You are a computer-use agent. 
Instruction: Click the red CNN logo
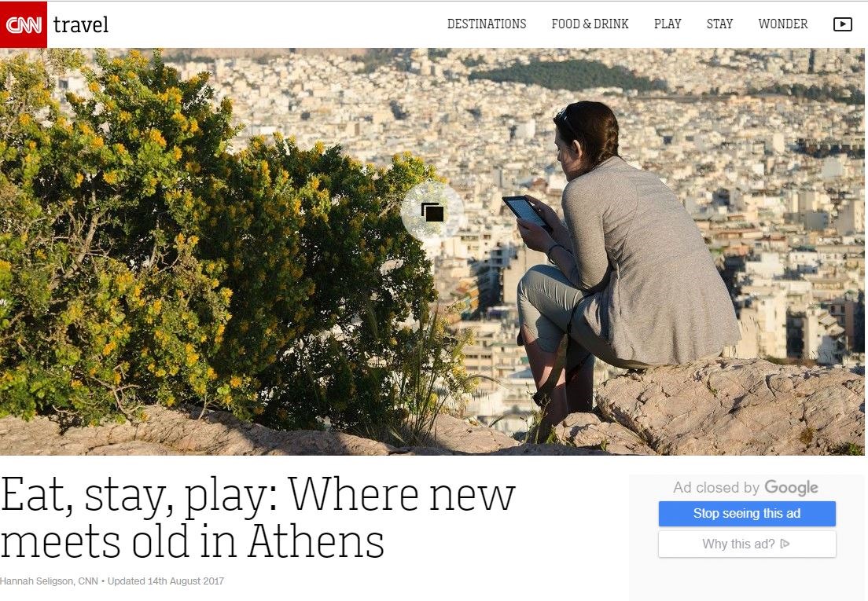pos(24,24)
